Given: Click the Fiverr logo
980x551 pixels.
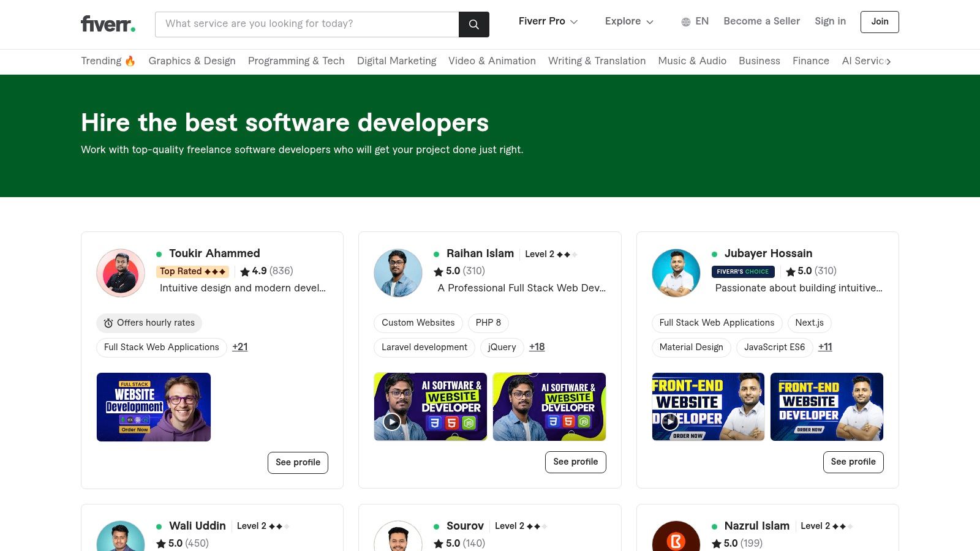Looking at the screenshot, I should [x=107, y=24].
